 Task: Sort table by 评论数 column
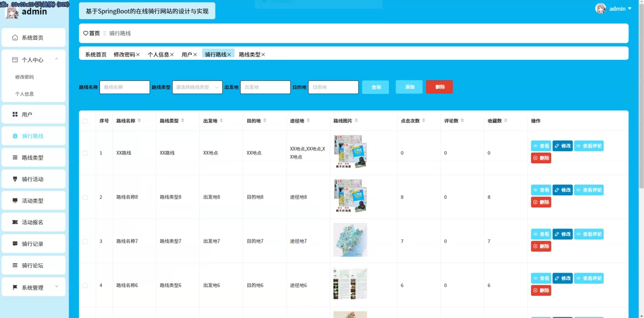462,121
